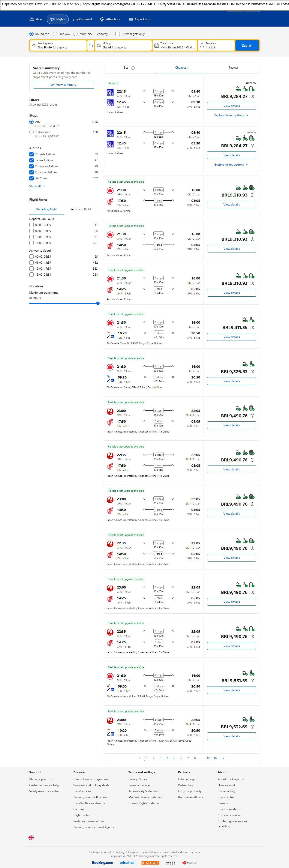Expand Explore ticket options on first result
289x868 pixels.
point(231,115)
